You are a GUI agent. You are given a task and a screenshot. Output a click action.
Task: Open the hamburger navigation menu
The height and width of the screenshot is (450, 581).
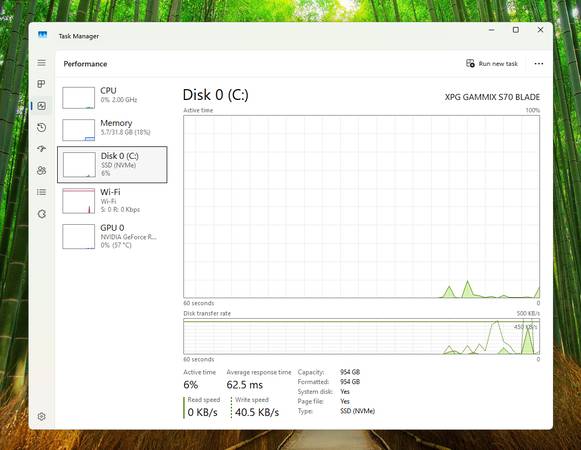[42, 63]
